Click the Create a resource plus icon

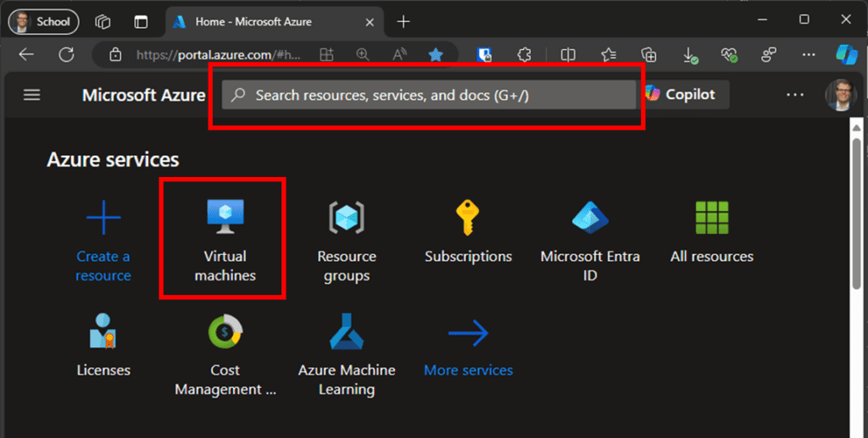pyautogui.click(x=103, y=218)
